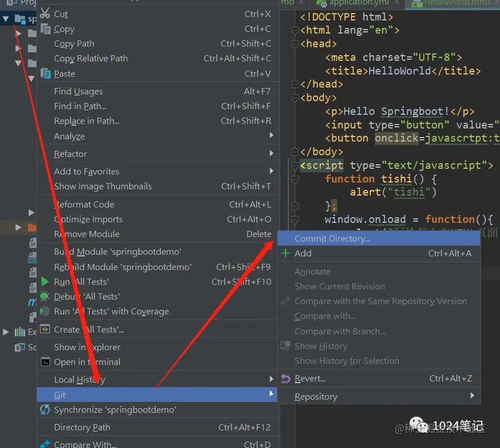Switch to the HelloWorld.html tab
This screenshot has width=500, height=448.
(x=452, y=3)
